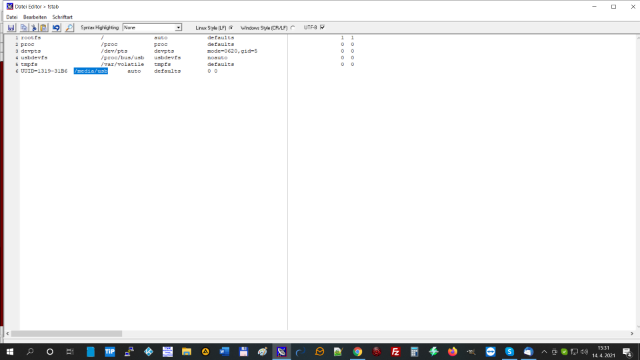Screen dimensions: 640x360
Task: Click the Paste toolbar icon
Action: coord(44,28)
